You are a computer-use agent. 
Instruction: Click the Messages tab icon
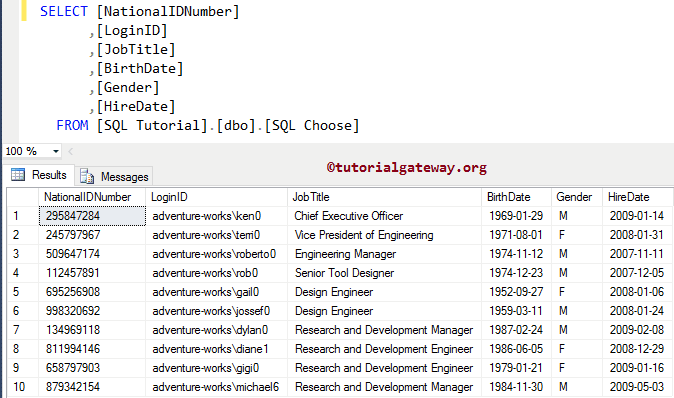pos(86,176)
